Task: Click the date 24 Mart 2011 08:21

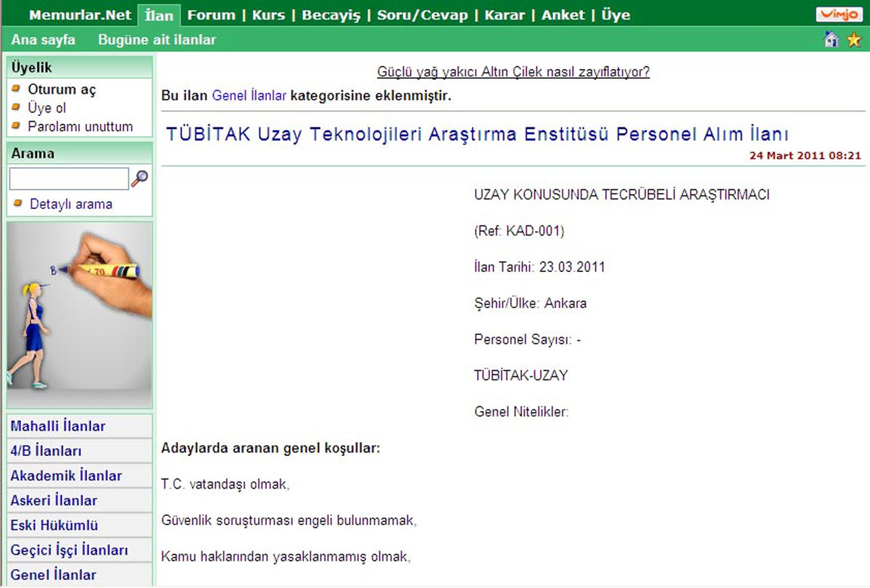Action: 805,155
